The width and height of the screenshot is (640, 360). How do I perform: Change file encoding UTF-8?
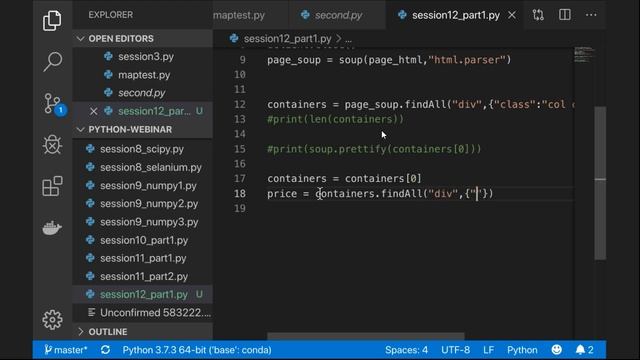(x=456, y=350)
